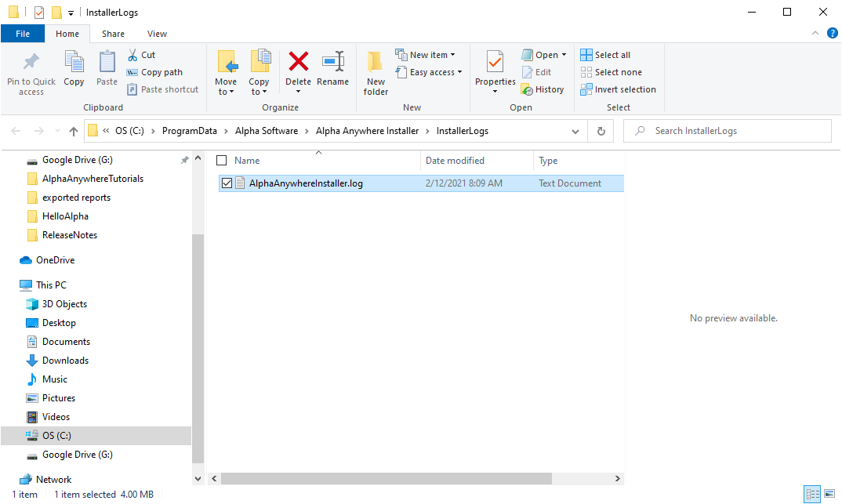Click Paste shortcut in the ribbon
The height and width of the screenshot is (504, 842).
pos(163,89)
